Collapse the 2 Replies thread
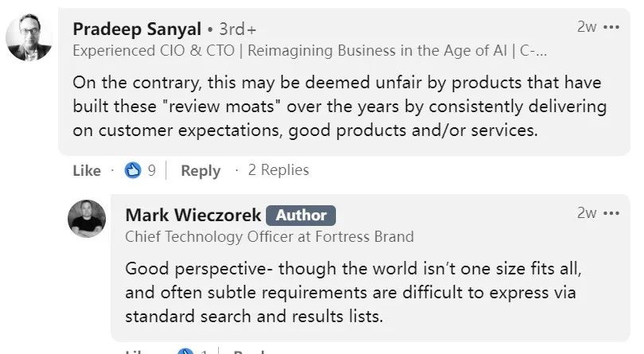The height and width of the screenshot is (354, 644). (278, 170)
